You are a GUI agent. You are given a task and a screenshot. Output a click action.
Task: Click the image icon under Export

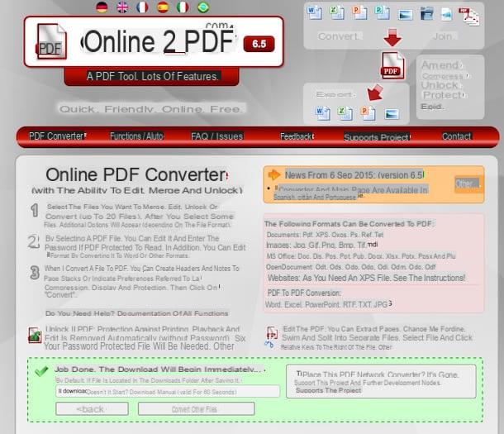pyautogui.click(x=392, y=114)
